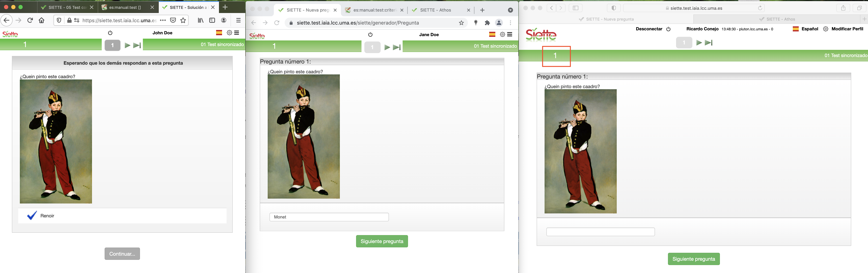Click the Spanish flag in John Doe's header
The height and width of the screenshot is (273, 868).
click(219, 33)
